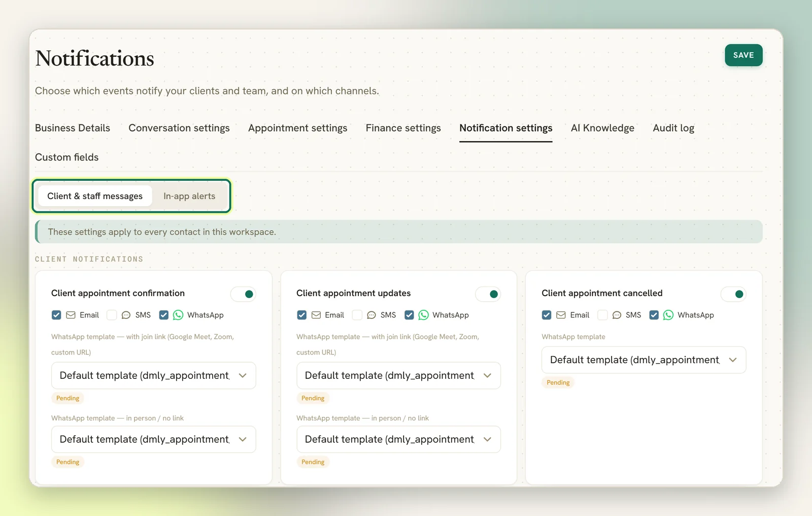Image resolution: width=812 pixels, height=516 pixels.
Task: Switch to Business Details tab
Action: tap(73, 128)
